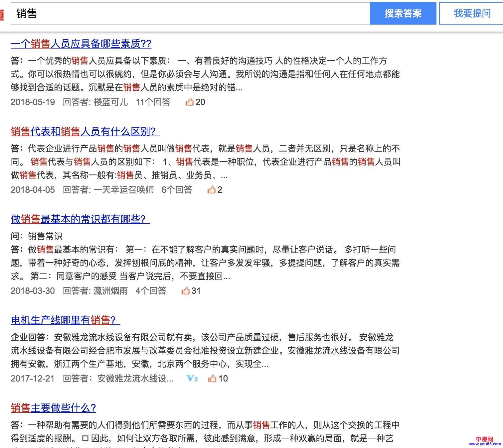The image size is (503, 448).
Task: Open result 做销售最基本的常识都有哪些?
Action: point(80,219)
